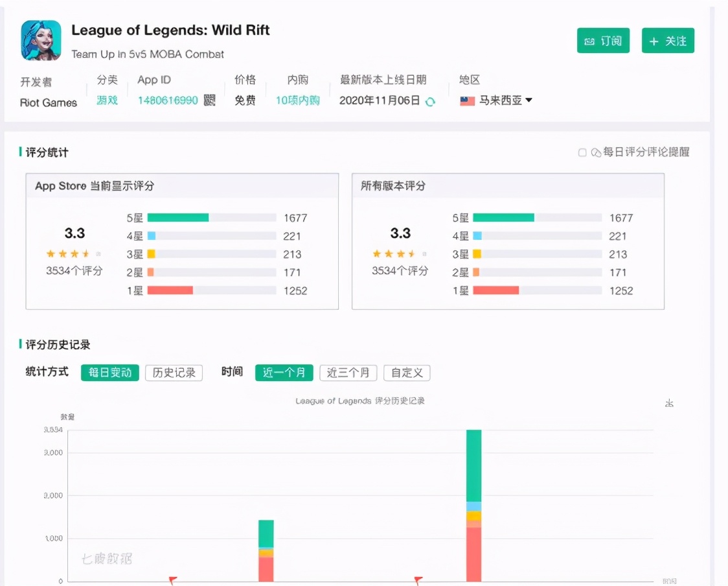Click the "评分历史记录" section heading
Screen dimensions: 728x586
click(x=58, y=345)
